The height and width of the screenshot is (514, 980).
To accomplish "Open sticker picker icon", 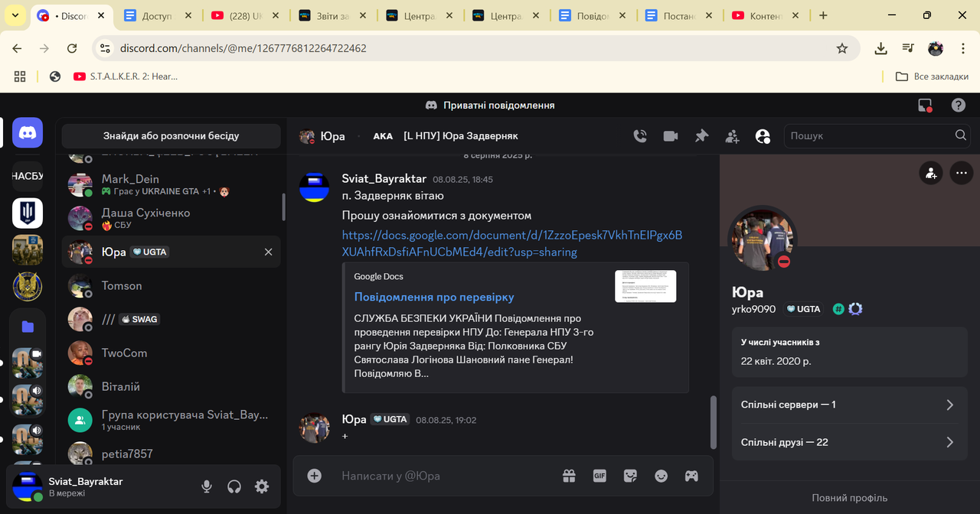I will point(630,476).
